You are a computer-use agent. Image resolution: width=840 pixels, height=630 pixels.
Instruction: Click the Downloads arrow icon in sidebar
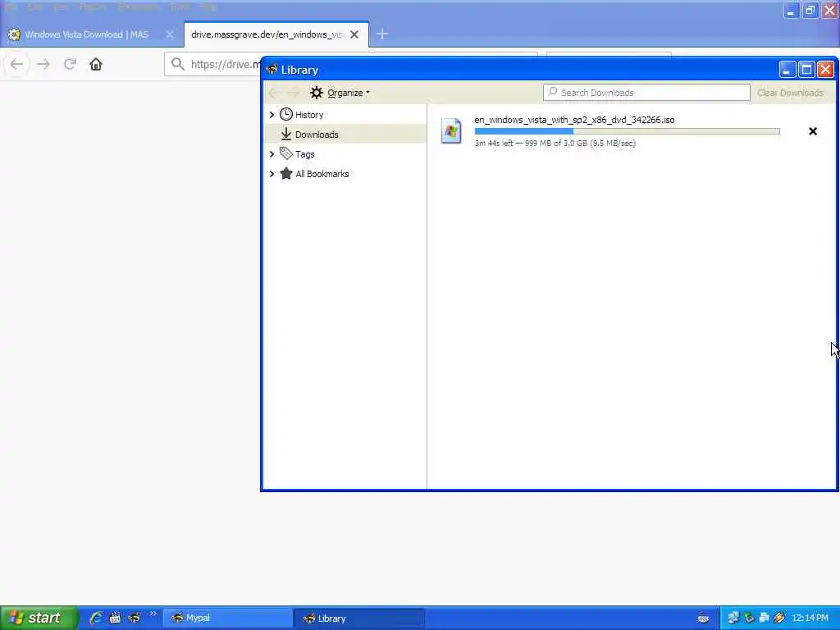[286, 134]
